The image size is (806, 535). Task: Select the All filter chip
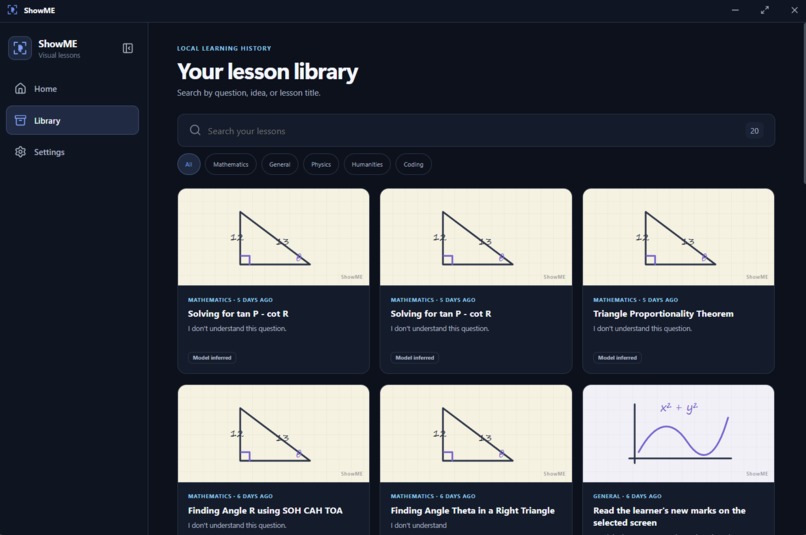pyautogui.click(x=189, y=164)
